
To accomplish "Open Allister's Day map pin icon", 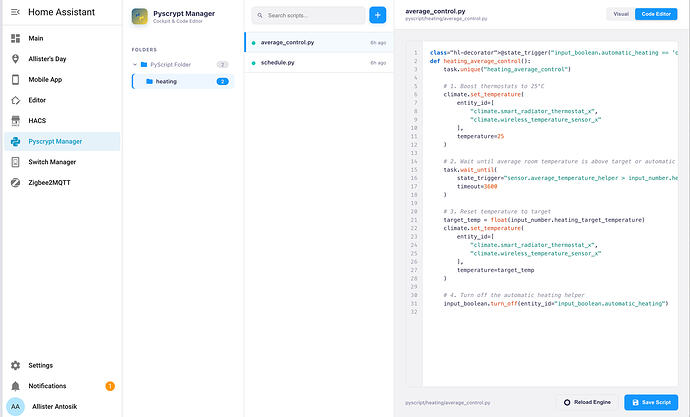I will click(15, 59).
